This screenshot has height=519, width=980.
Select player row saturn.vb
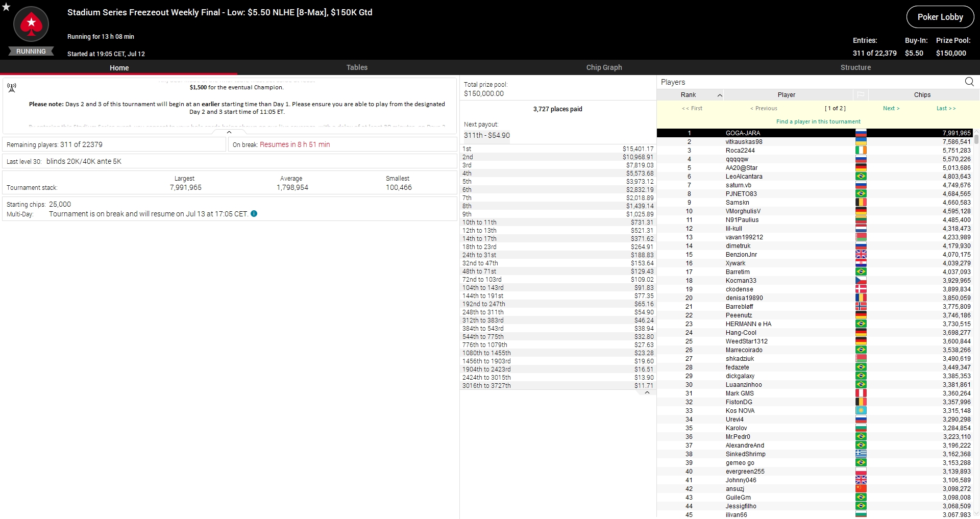[x=815, y=185]
